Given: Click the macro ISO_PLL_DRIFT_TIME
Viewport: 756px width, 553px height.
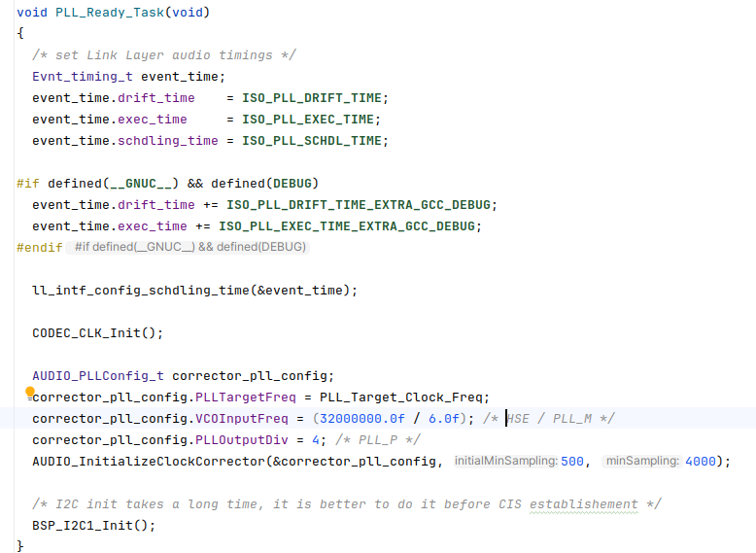Looking at the screenshot, I should [312, 98].
